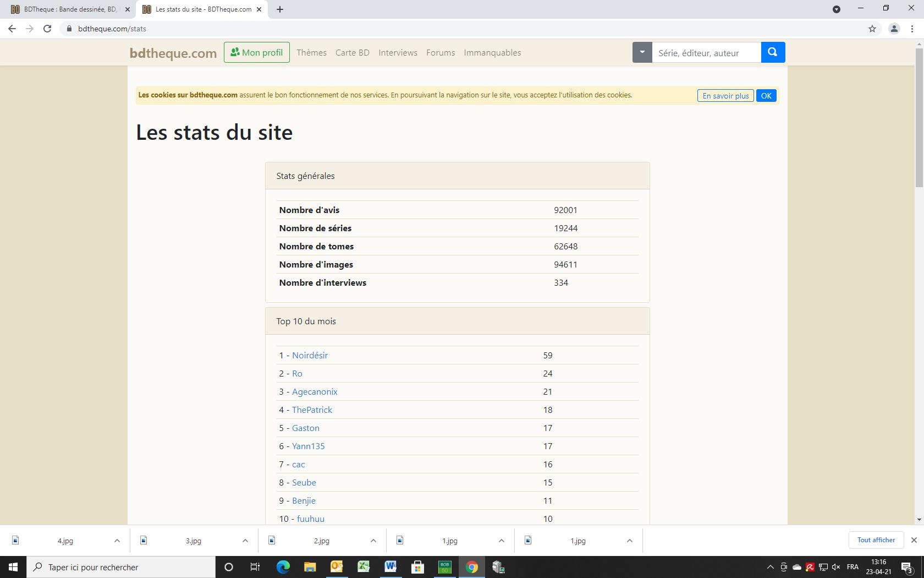Image resolution: width=924 pixels, height=578 pixels.
Task: Click the FRA language indicator
Action: coord(853,567)
